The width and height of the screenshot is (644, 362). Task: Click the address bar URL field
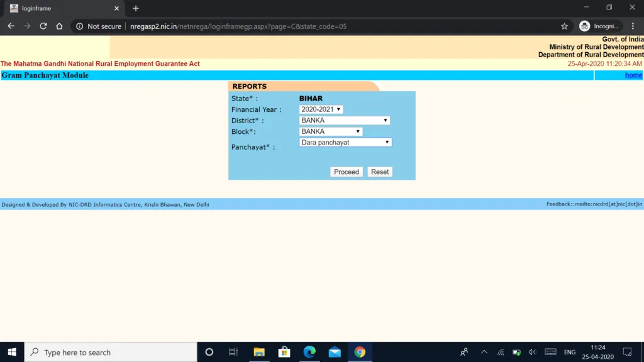(x=314, y=26)
